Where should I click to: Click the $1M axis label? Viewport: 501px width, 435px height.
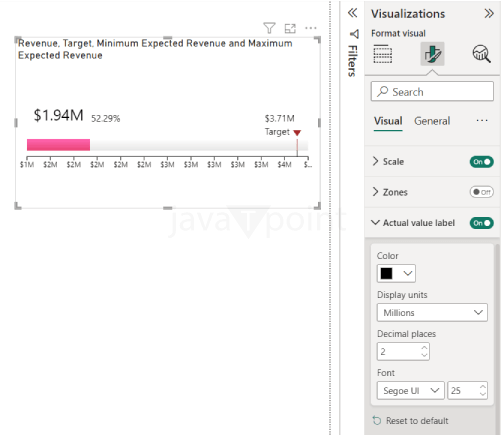point(27,165)
